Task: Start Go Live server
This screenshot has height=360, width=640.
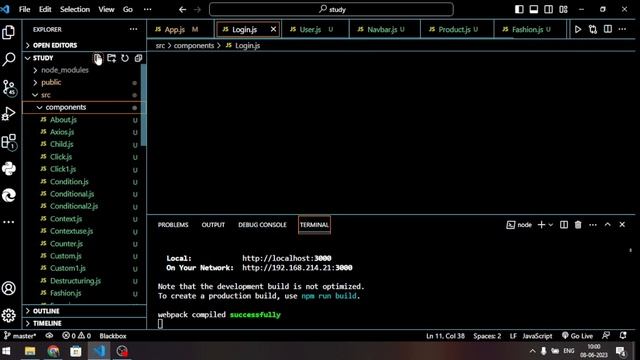Action: pos(577,336)
